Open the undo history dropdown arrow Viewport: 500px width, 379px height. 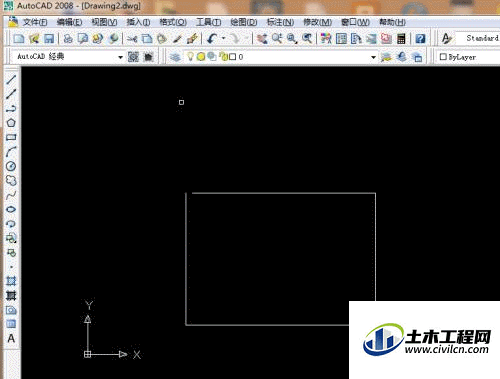[x=224, y=38]
